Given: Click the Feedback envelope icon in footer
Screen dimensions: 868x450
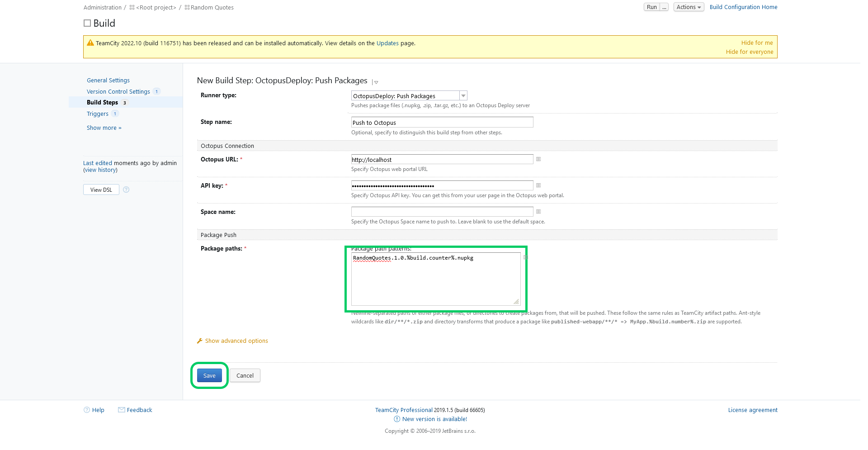Looking at the screenshot, I should 122,410.
